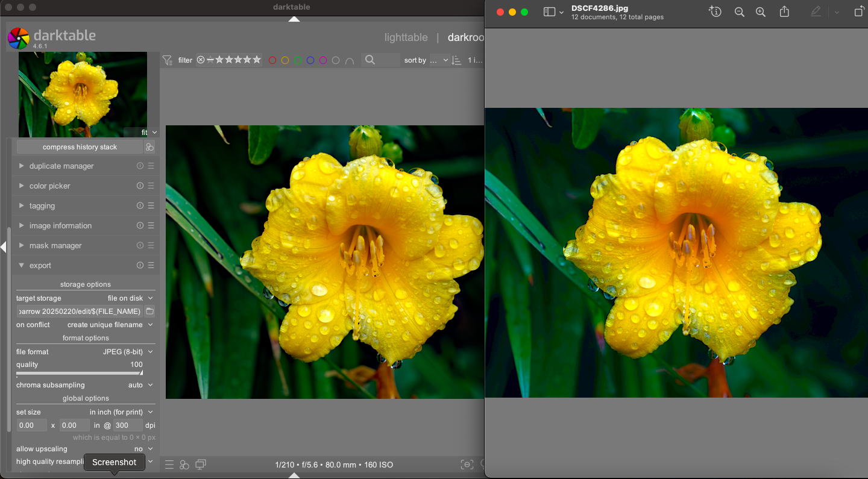Open the chroma subsampling dropdown
The width and height of the screenshot is (868, 479).
[x=140, y=385]
